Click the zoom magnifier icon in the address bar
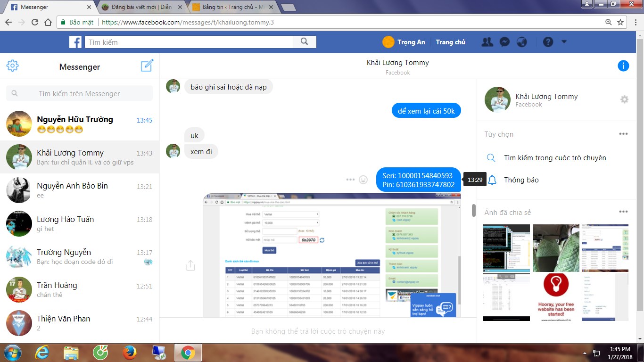The image size is (644, 362). [609, 22]
